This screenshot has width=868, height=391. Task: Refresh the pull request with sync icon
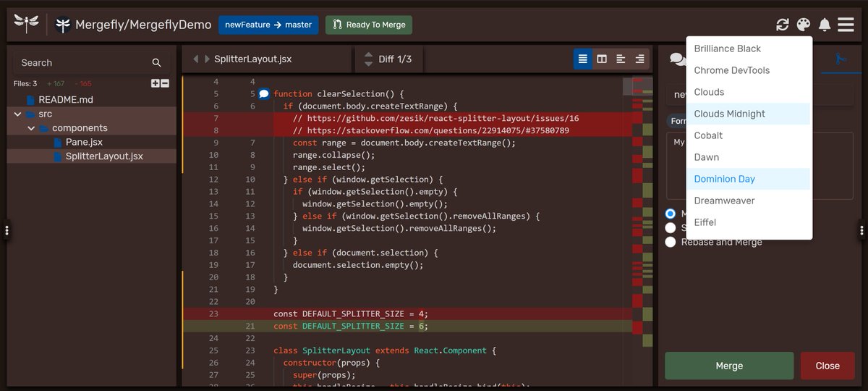point(782,25)
